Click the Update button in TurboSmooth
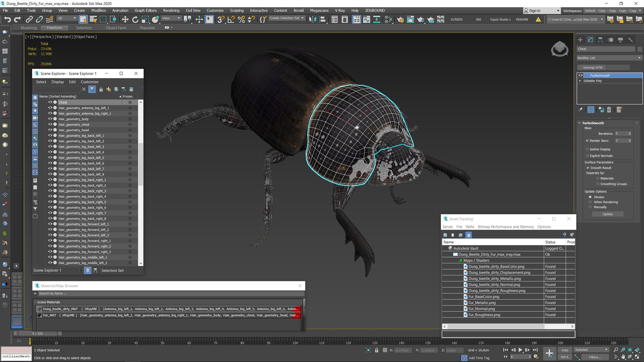Image resolution: width=644 pixels, height=362 pixels. pos(607,214)
